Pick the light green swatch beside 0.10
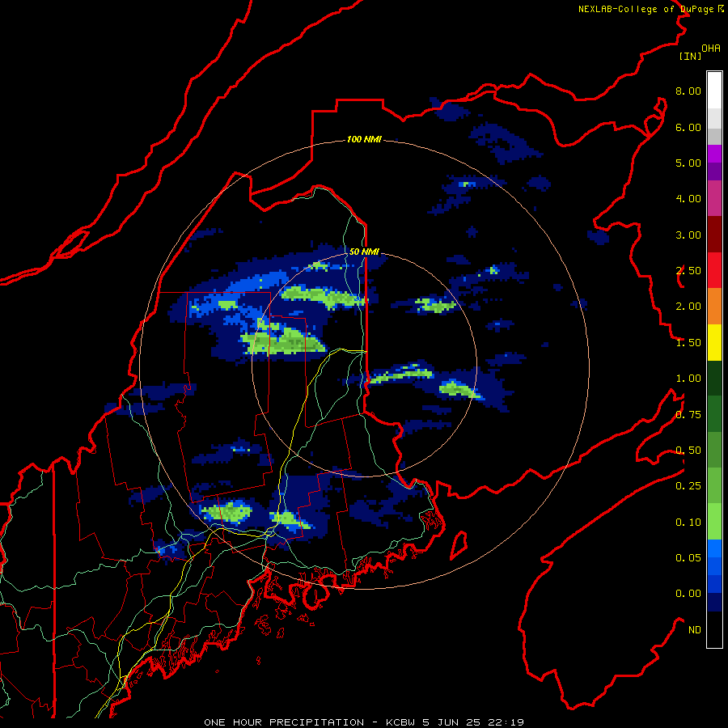Screen dimensions: 728x728 (714, 522)
